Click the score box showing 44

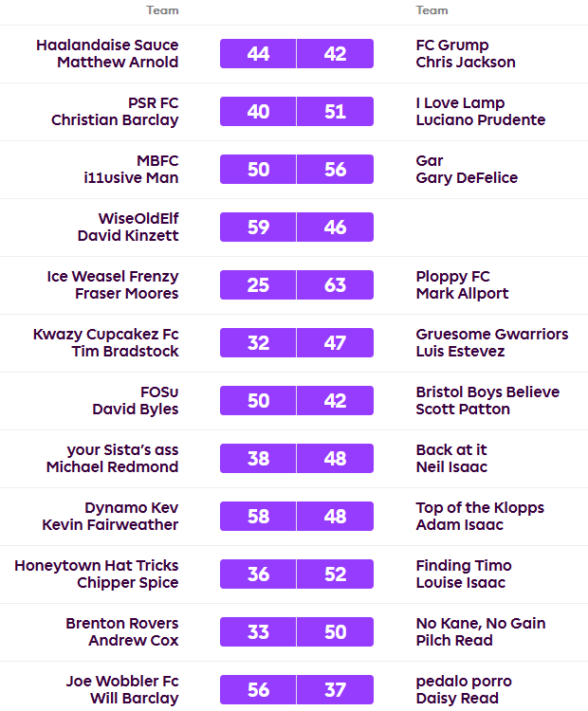pyautogui.click(x=258, y=54)
